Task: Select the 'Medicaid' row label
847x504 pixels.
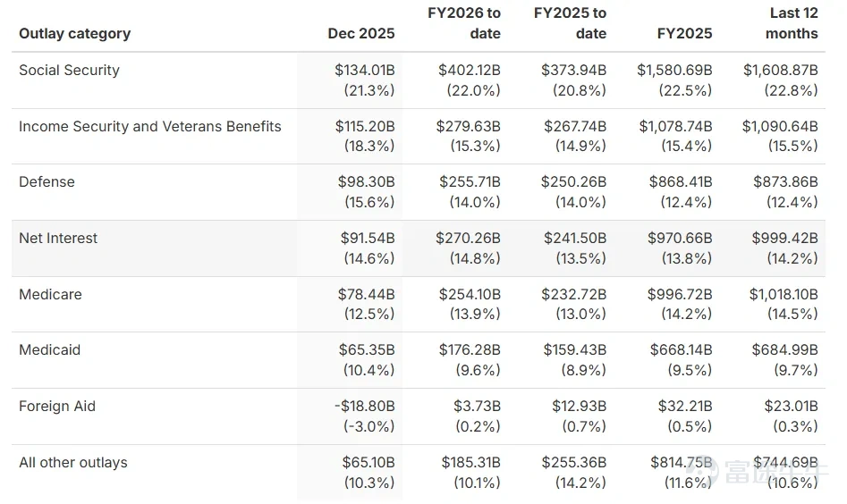Action: click(49, 349)
